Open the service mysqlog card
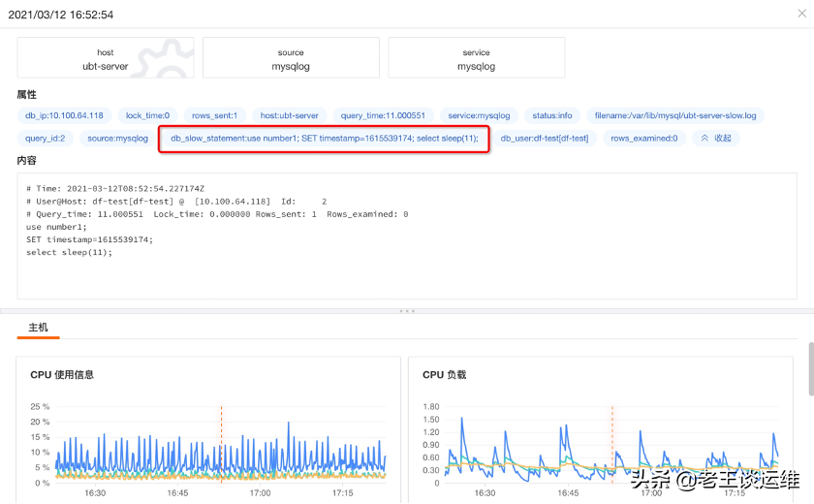814x504 pixels. [477, 57]
